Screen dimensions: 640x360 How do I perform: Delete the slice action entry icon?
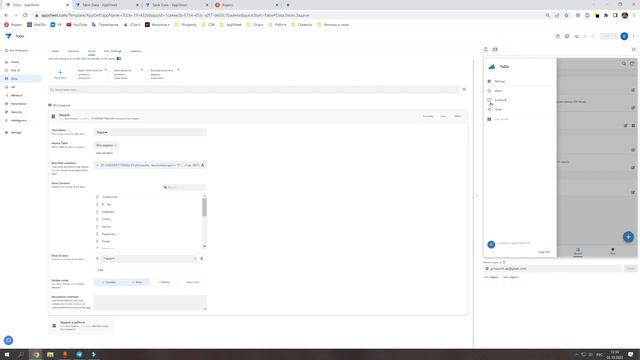202,258
